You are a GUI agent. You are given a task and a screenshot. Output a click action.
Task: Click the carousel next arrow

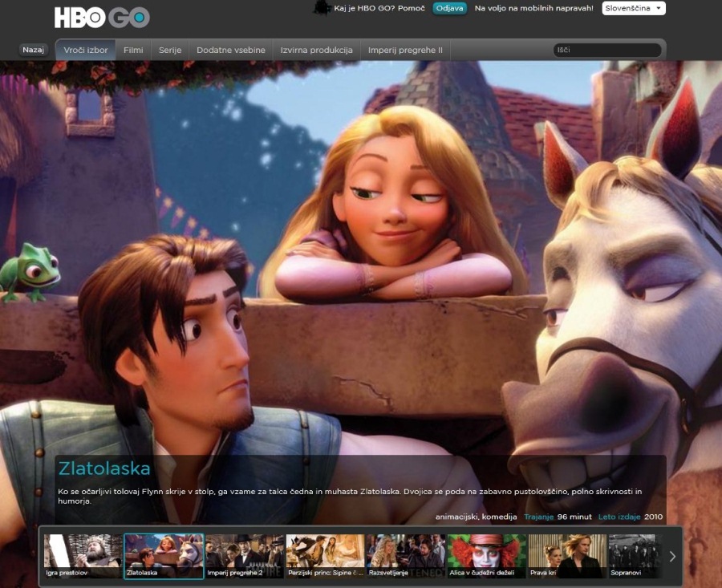click(x=672, y=556)
